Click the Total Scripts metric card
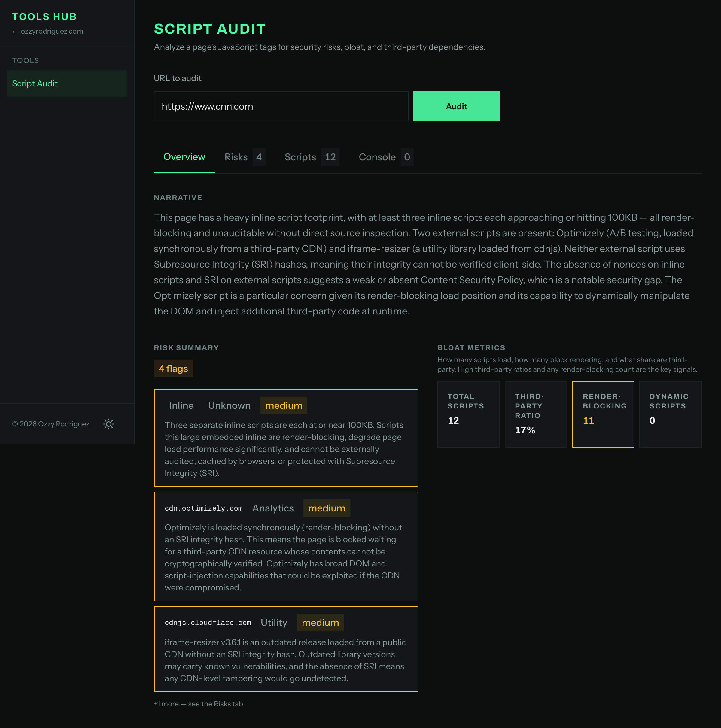 (468, 414)
